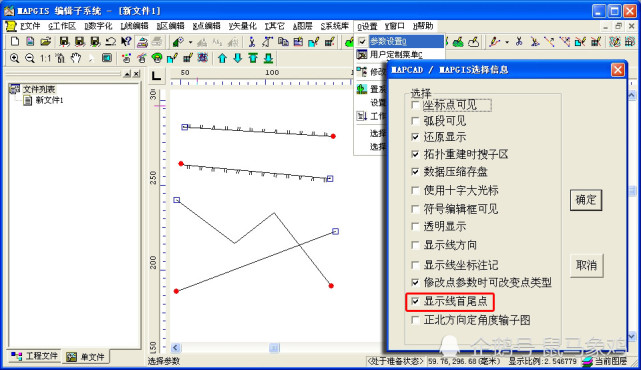Close the file list side panel

coord(137,74)
